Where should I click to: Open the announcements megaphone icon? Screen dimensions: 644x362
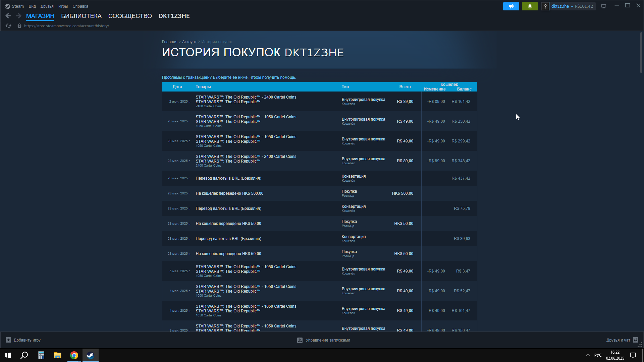(511, 6)
